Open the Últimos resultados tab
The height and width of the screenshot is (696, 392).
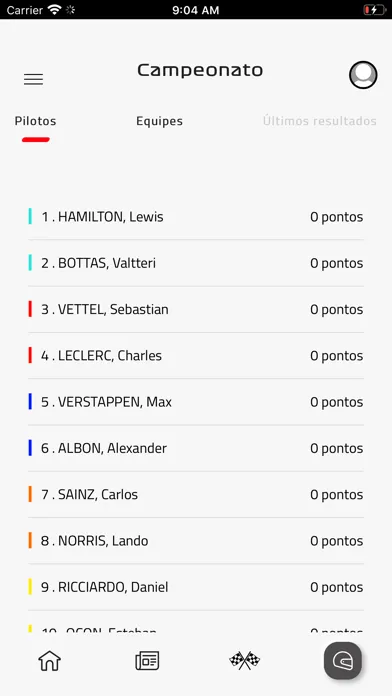tap(320, 121)
